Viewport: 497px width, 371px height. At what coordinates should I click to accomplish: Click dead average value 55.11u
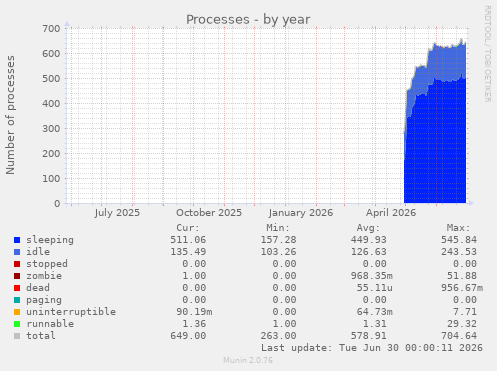pos(375,288)
